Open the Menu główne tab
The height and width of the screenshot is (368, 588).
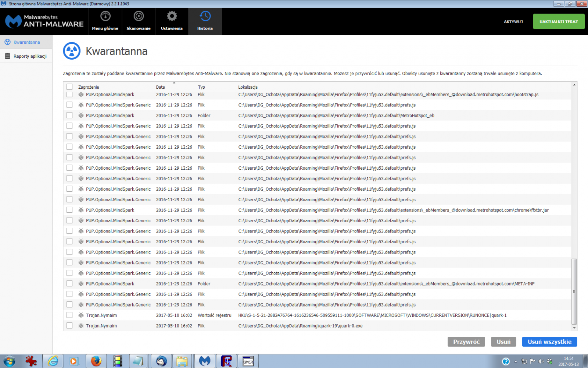click(105, 21)
